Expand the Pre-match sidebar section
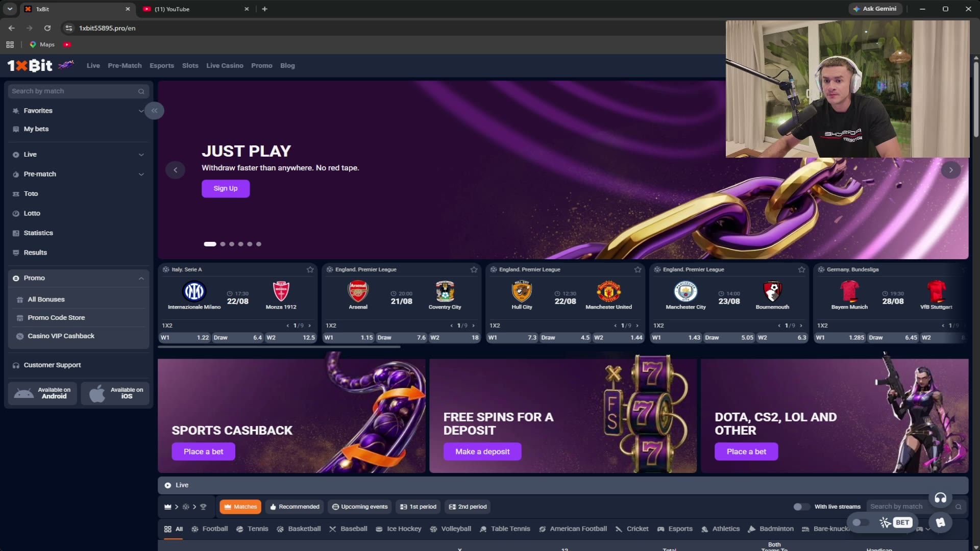980x551 pixels. coord(141,174)
